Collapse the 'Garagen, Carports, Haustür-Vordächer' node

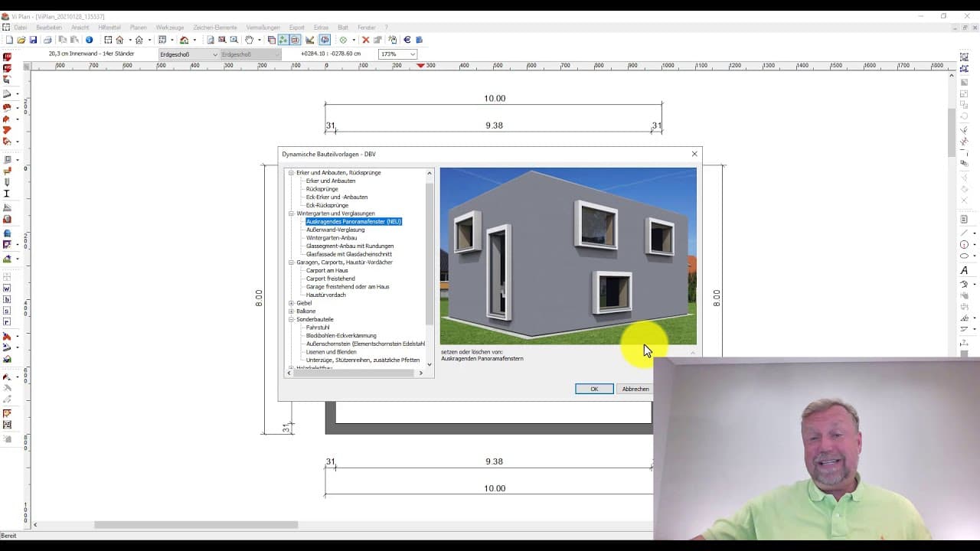pyautogui.click(x=291, y=262)
